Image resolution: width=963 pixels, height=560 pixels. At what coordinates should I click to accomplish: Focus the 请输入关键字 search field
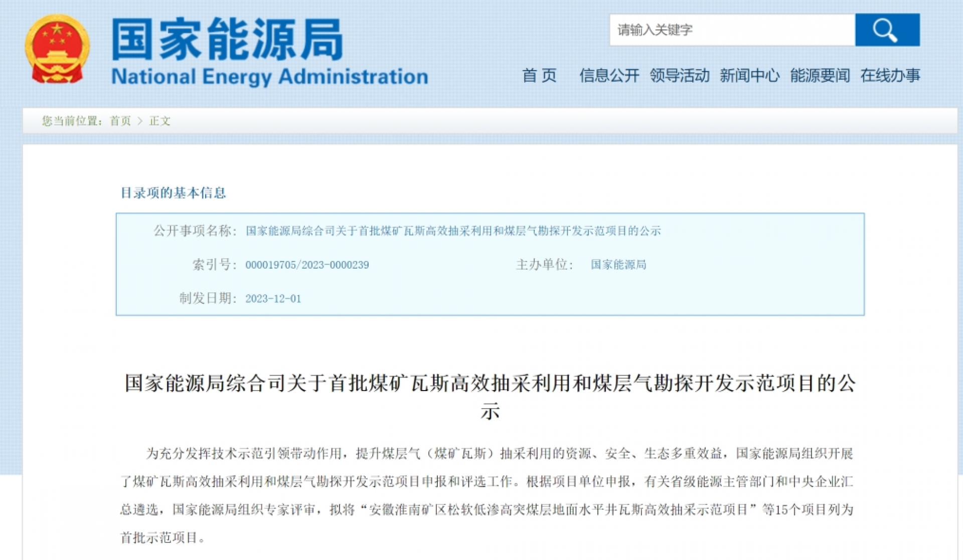coord(732,30)
